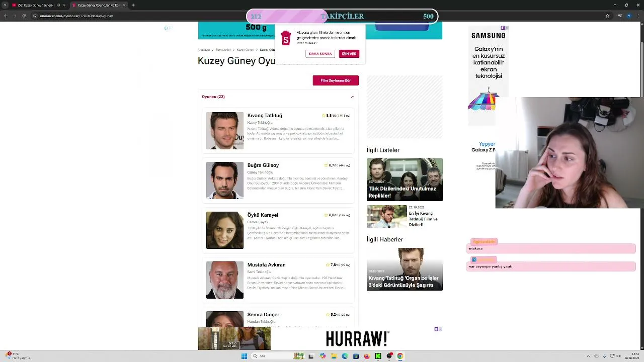Open the weather widget on taskbar
The width and height of the screenshot is (644, 362).
coord(18,356)
